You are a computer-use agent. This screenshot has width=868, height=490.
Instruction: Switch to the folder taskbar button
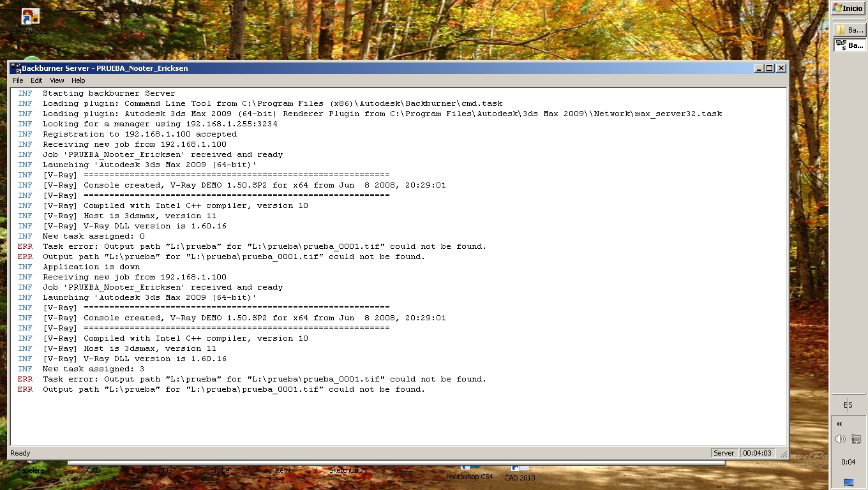[849, 30]
